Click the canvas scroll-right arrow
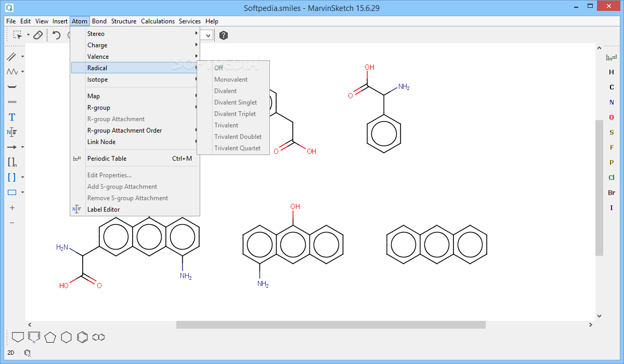The image size is (624, 364). pyautogui.click(x=591, y=324)
